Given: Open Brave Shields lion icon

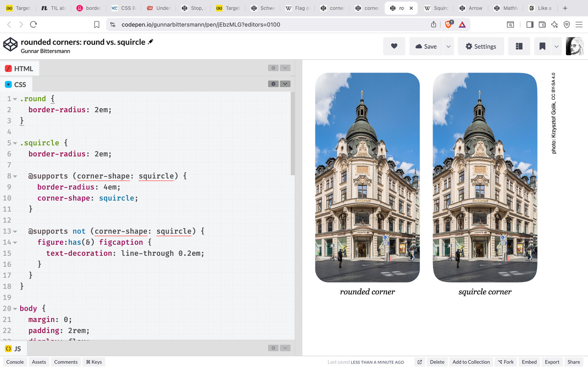Looking at the screenshot, I should tap(449, 24).
